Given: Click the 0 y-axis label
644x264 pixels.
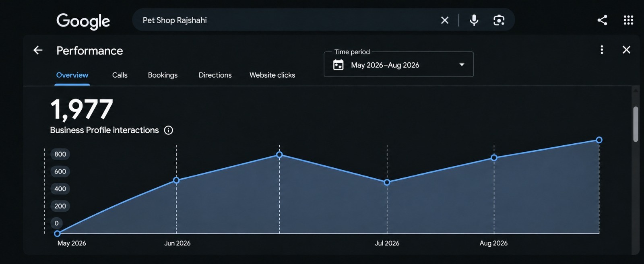Looking at the screenshot, I should click(57, 223).
